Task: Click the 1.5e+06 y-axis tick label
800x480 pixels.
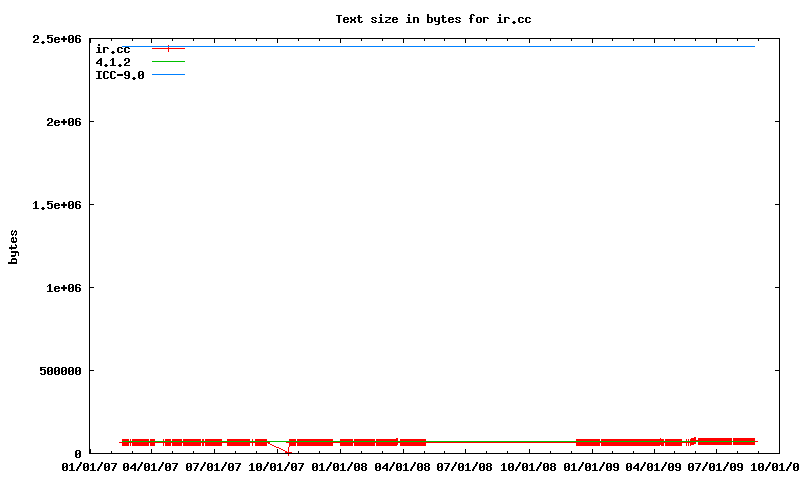Action: (x=56, y=205)
